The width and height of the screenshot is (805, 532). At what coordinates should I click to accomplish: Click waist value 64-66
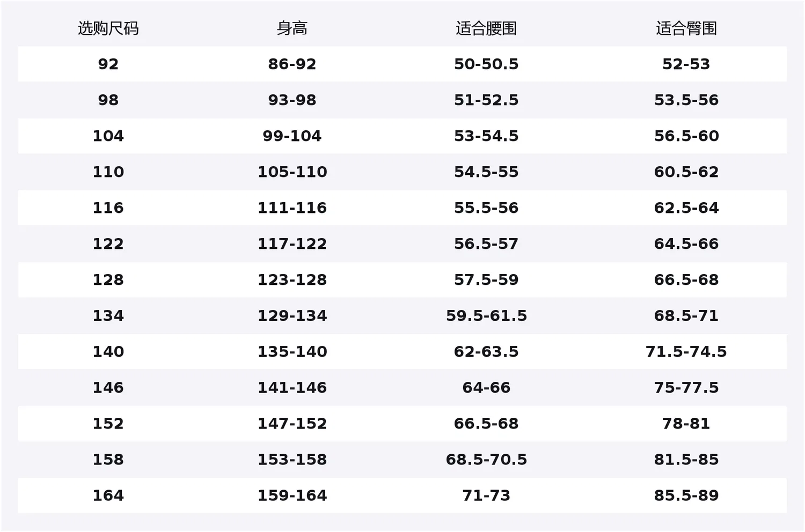click(486, 388)
